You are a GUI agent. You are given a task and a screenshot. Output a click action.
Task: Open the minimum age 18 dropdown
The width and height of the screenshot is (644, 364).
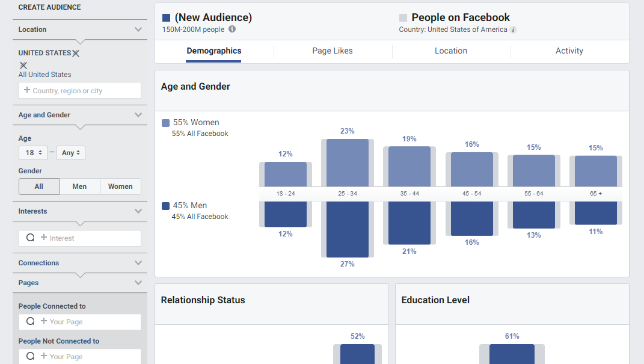pos(33,153)
